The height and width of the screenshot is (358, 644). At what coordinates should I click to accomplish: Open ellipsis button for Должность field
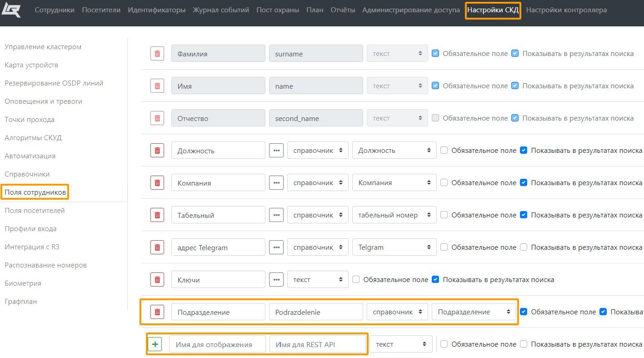[276, 151]
